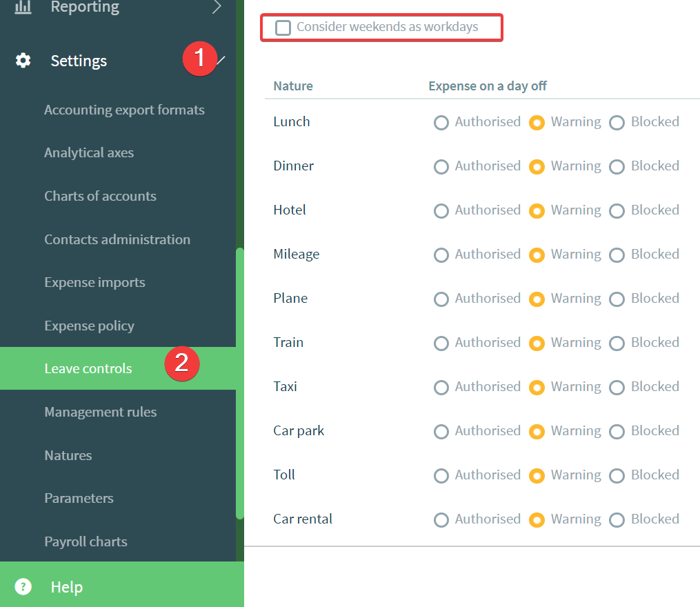Viewport: 700px width, 607px height.
Task: Open Accounting export formats
Action: (x=124, y=110)
